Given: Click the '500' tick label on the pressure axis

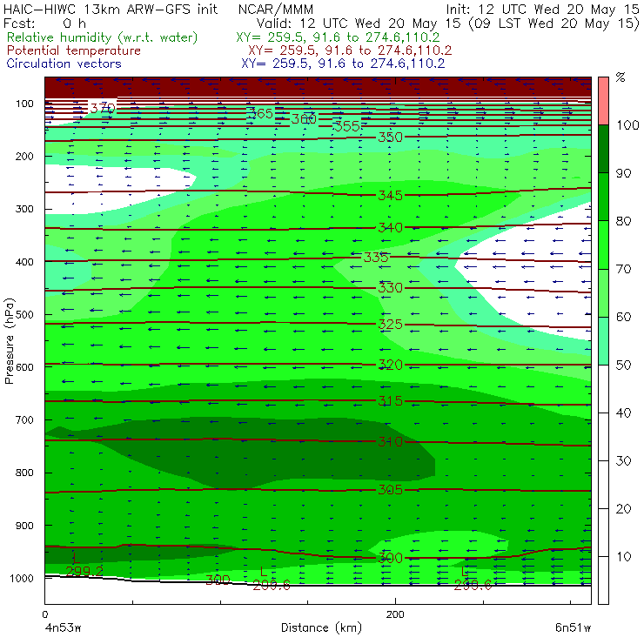Looking at the screenshot, I should [x=24, y=315].
